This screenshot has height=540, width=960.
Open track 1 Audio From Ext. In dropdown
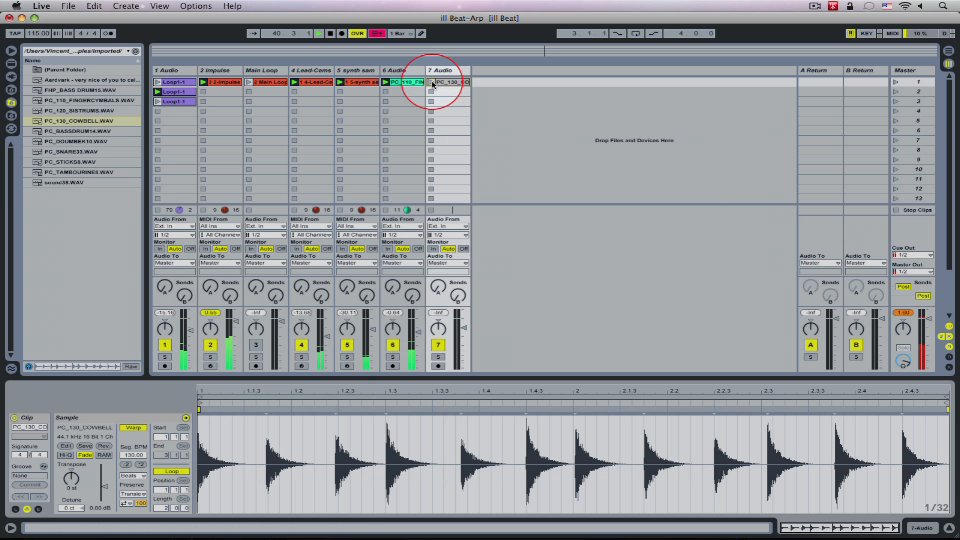(174, 226)
